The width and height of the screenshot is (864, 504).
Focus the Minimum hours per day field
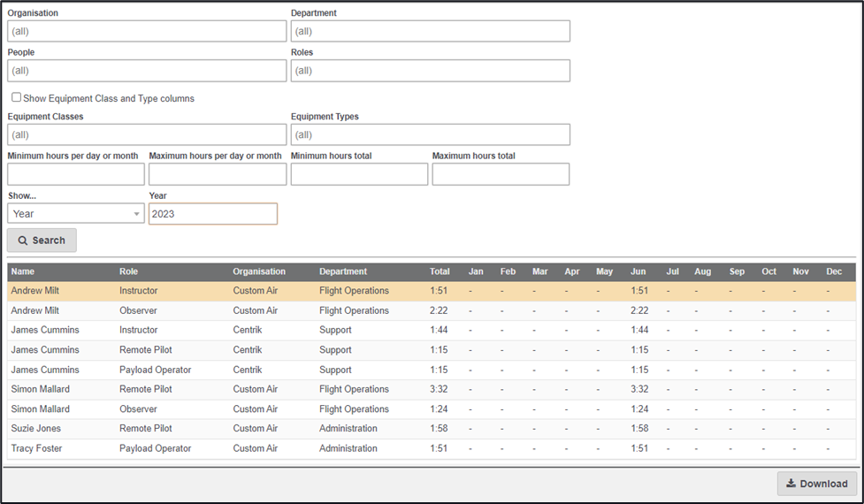pos(76,174)
